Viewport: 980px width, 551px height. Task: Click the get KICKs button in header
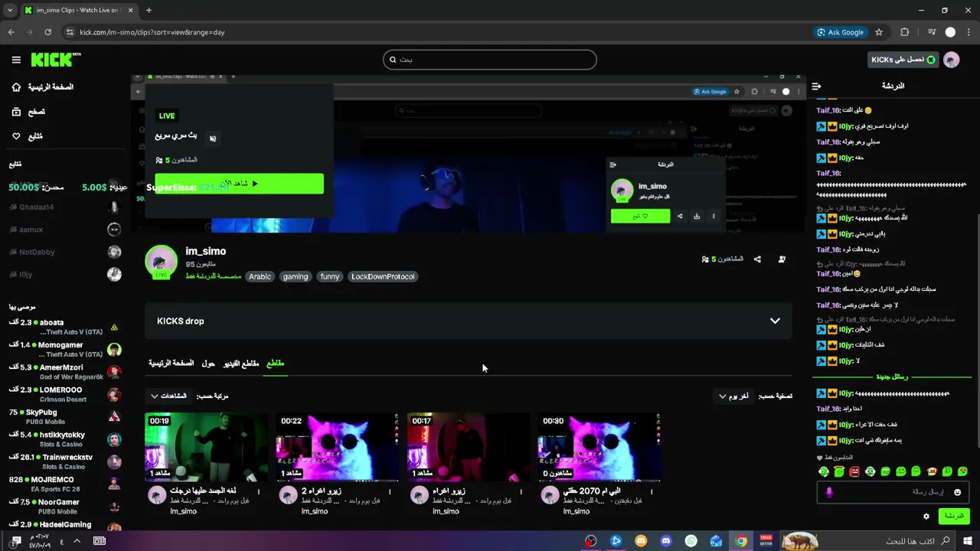pyautogui.click(x=903, y=60)
